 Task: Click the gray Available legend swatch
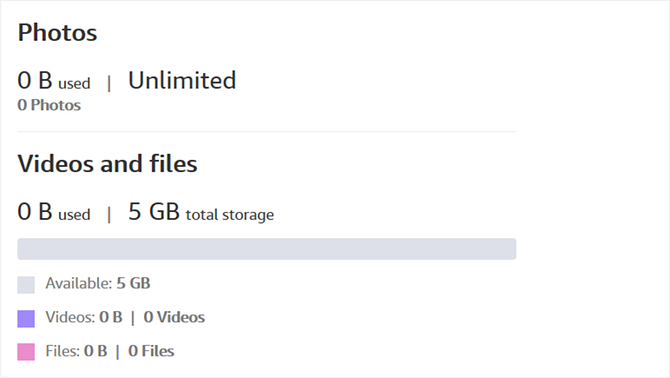pyautogui.click(x=26, y=285)
